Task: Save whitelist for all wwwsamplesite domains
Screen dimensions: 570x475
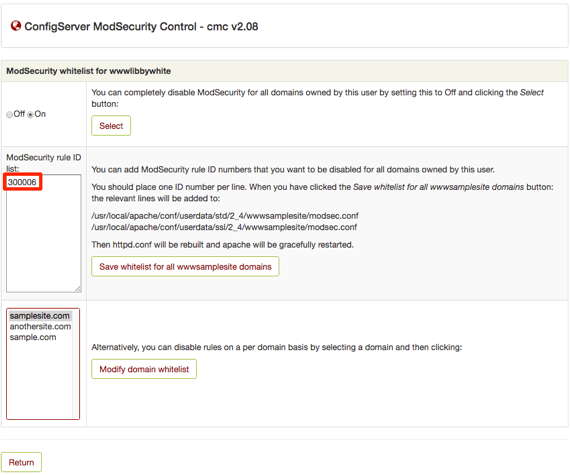Action: pos(185,267)
